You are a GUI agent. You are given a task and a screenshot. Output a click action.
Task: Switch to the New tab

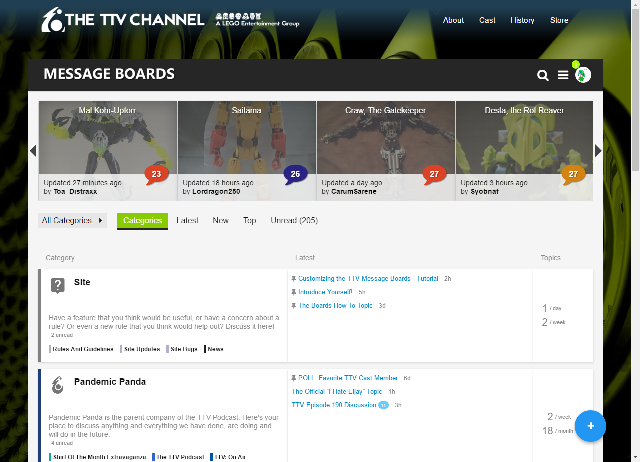click(220, 220)
